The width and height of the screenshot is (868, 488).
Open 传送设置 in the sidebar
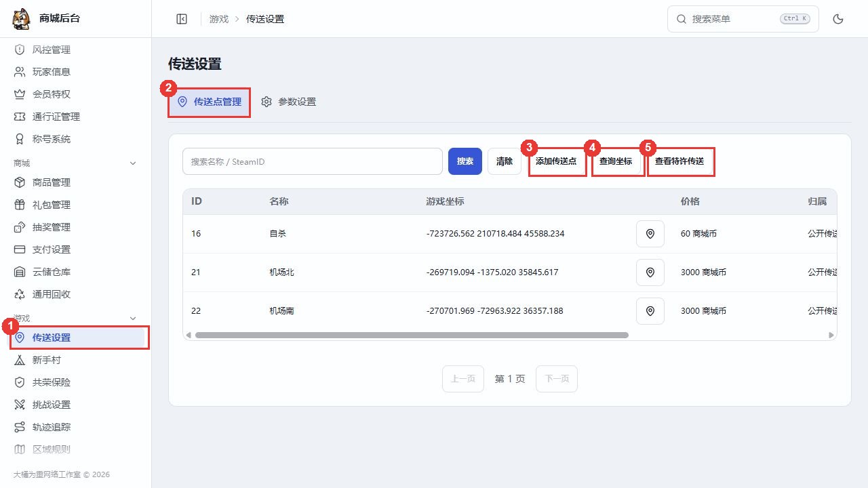(x=75, y=338)
